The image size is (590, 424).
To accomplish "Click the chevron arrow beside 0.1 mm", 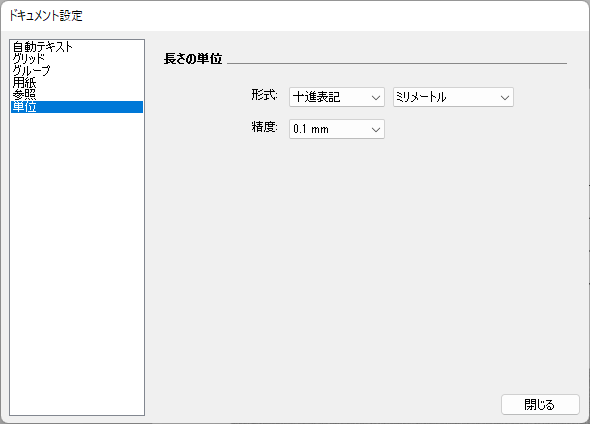I will [376, 130].
